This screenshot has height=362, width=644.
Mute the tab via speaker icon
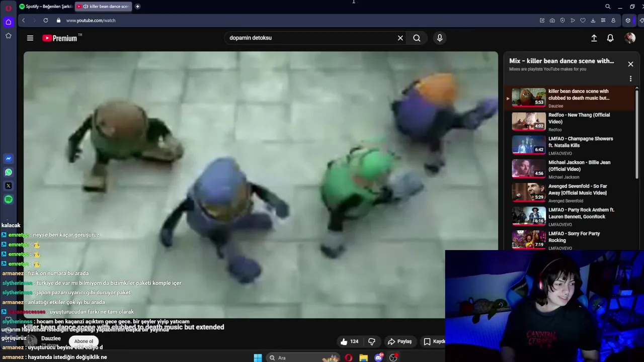pos(86,7)
